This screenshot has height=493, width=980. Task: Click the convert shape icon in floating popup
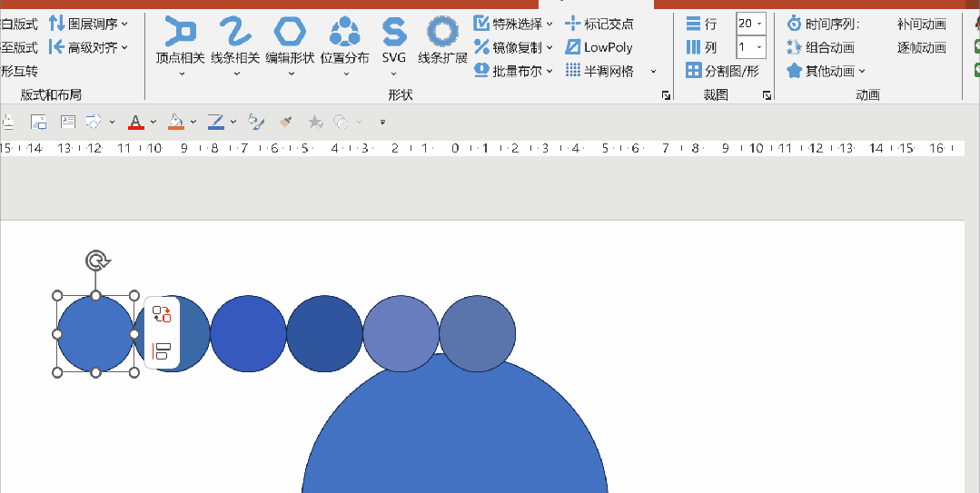[x=162, y=313]
